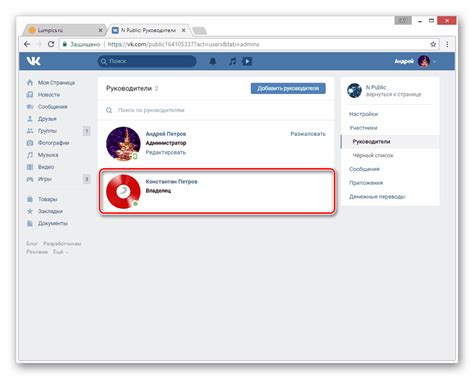Open Денежные переводы in community menu
The width and height of the screenshot is (474, 379).
[377, 197]
